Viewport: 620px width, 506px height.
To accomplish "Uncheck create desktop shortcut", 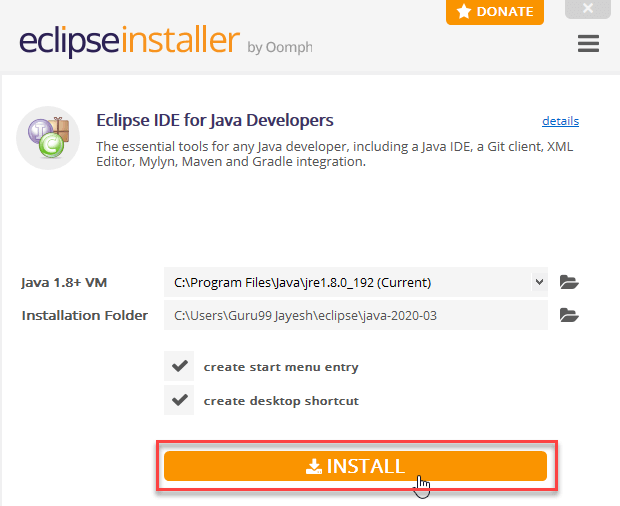I will coord(180,400).
